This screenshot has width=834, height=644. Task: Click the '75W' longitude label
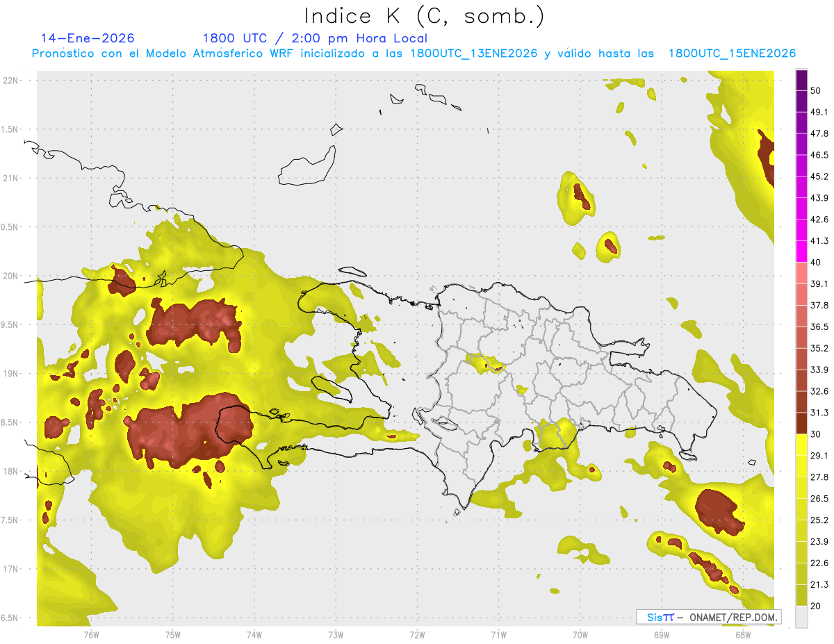point(172,634)
